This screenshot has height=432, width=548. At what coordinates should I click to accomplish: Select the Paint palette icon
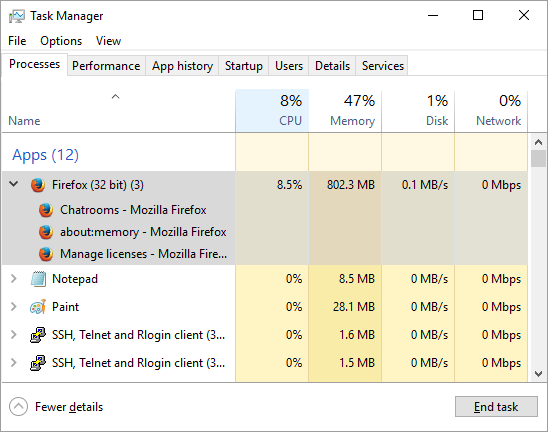coord(38,307)
